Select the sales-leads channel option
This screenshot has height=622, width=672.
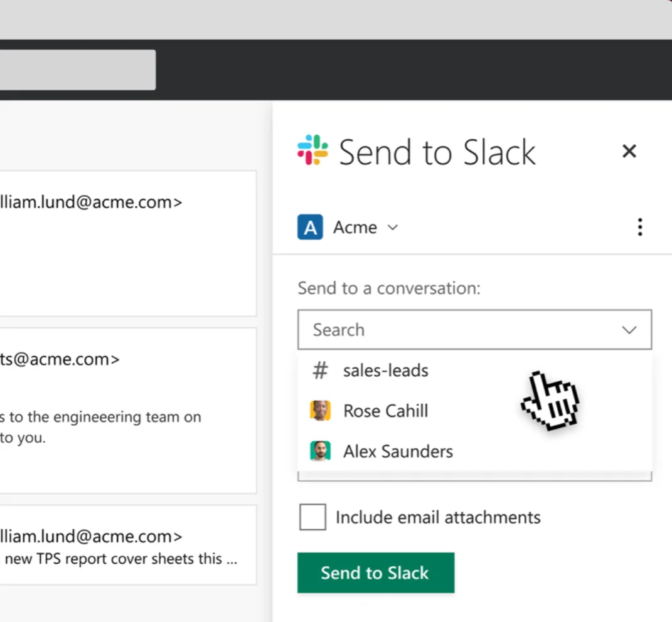385,371
